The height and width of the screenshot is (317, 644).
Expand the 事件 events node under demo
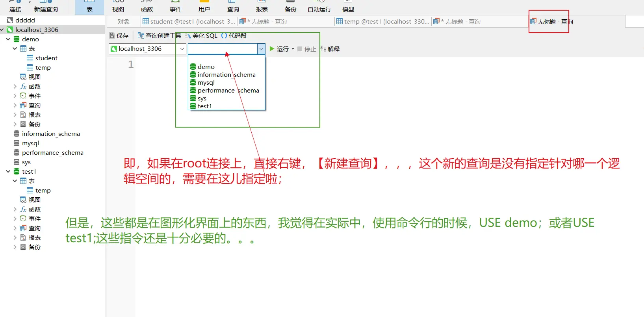(15, 96)
